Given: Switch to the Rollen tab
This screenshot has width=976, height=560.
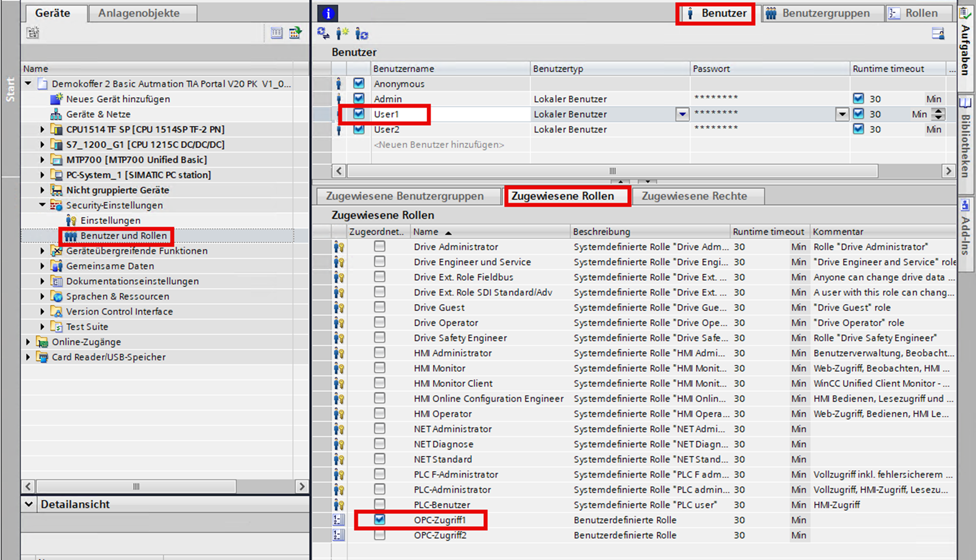Looking at the screenshot, I should pos(920,13).
